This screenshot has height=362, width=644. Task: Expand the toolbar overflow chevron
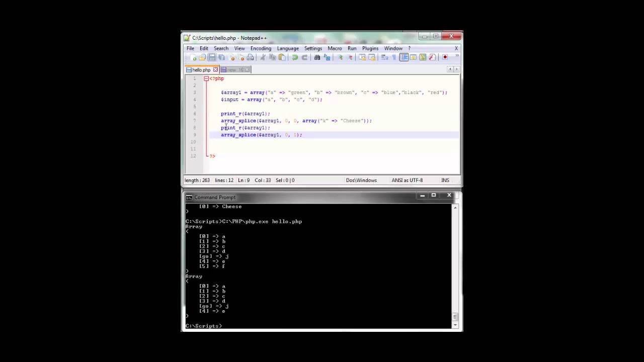tap(457, 55)
